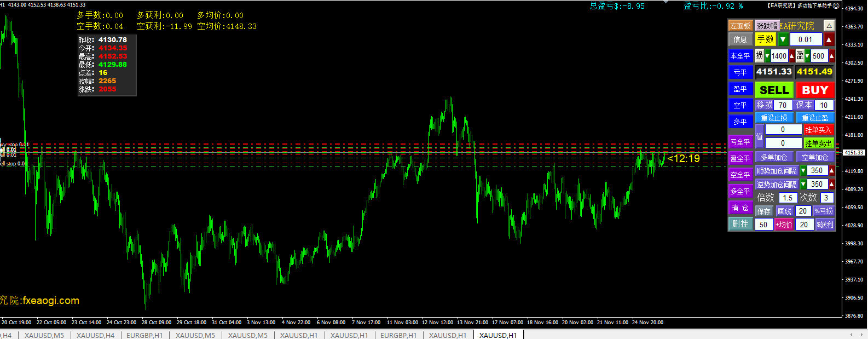Select the leftmost EURGBP,H1 chart tab
The height and width of the screenshot is (339, 868).
point(144,335)
